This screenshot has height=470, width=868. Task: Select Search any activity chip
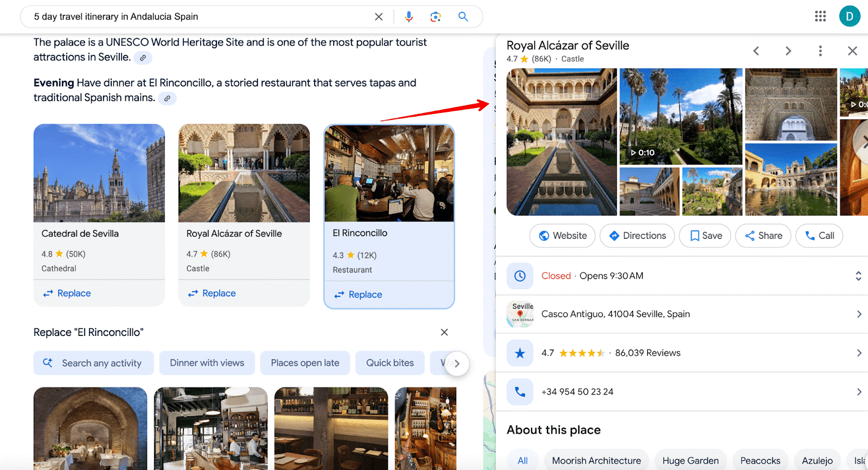click(94, 363)
